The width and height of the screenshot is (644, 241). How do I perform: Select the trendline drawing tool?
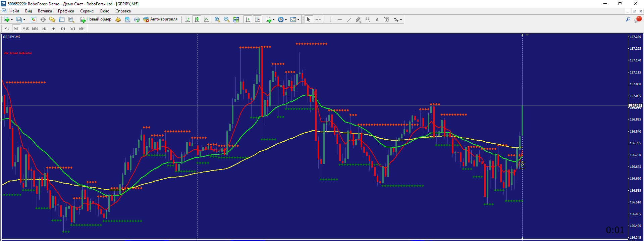click(x=349, y=19)
